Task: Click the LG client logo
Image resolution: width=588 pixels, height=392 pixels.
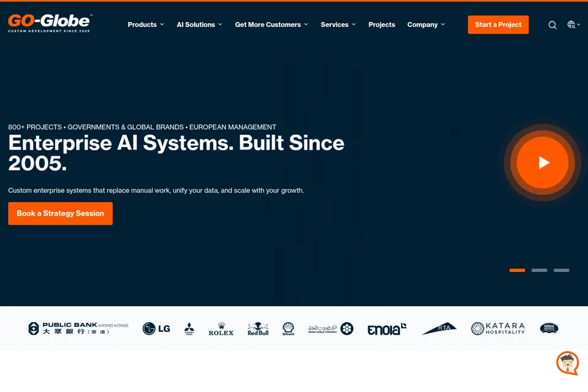Action: click(156, 328)
